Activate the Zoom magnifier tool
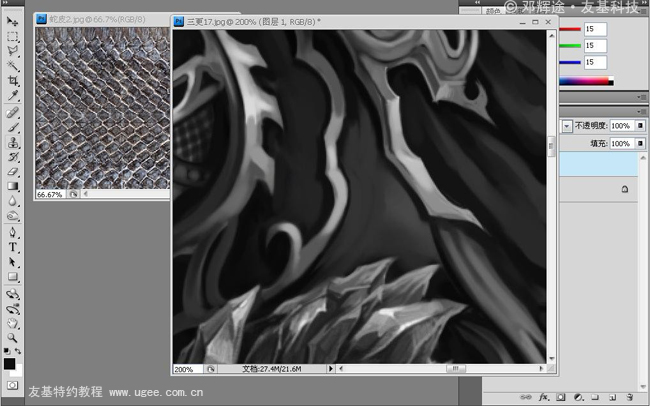Viewport: 650px width, 406px height. pyautogui.click(x=13, y=338)
